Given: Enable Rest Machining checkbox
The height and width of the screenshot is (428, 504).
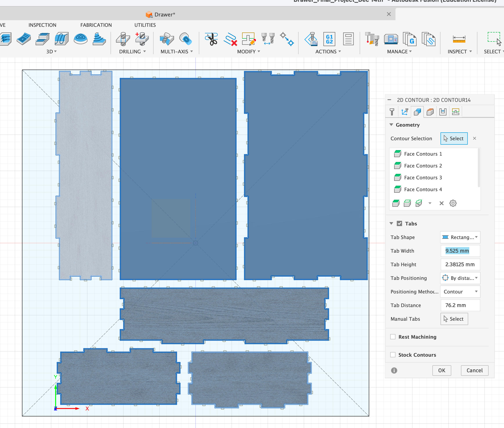Looking at the screenshot, I should (393, 337).
